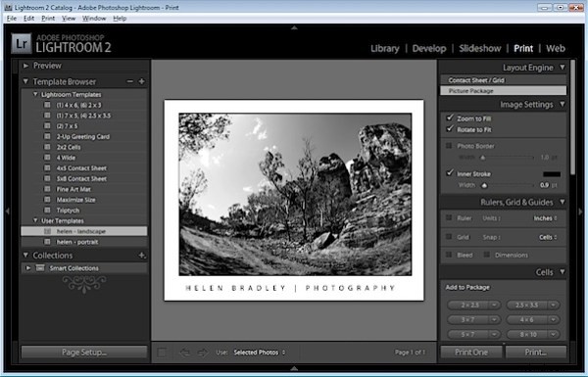588x377 pixels.
Task: Add a 4 x 6 cell to package
Action: (x=526, y=319)
